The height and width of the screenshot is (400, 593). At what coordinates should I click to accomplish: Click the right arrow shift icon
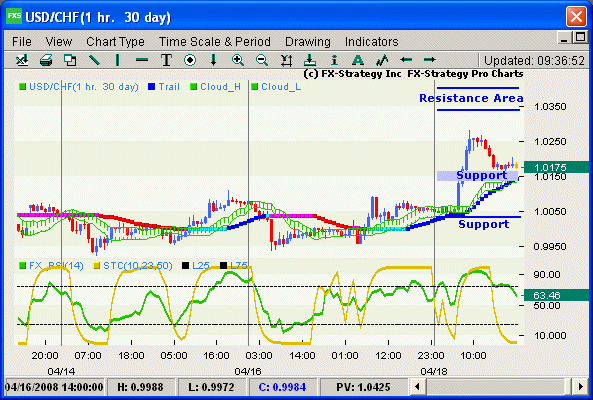point(430,60)
